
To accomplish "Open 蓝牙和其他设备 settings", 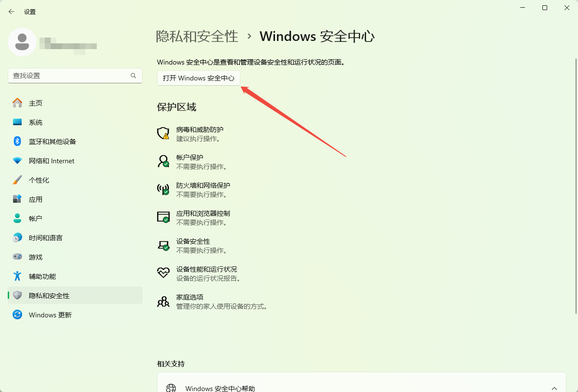I will click(75, 142).
